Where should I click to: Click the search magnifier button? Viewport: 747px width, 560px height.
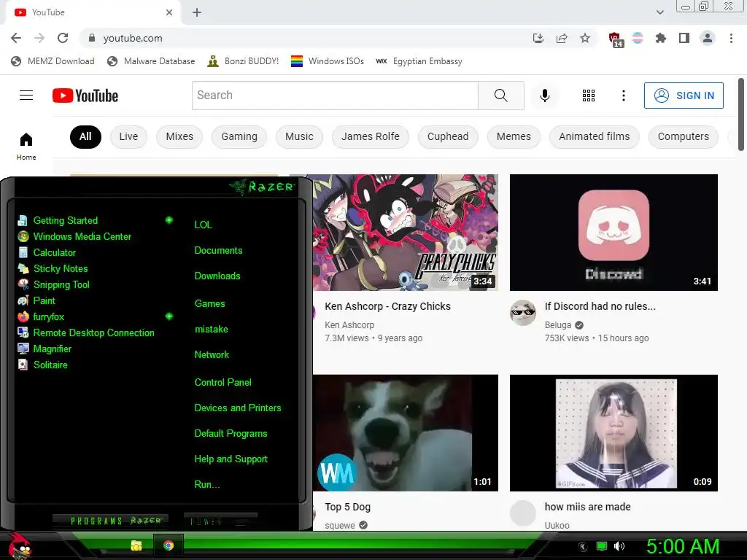coord(500,96)
